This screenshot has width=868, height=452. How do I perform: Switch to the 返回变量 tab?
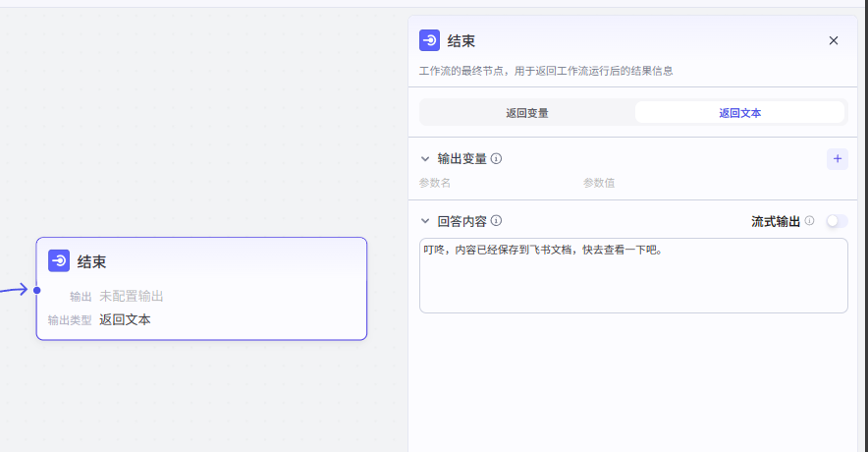[527, 112]
